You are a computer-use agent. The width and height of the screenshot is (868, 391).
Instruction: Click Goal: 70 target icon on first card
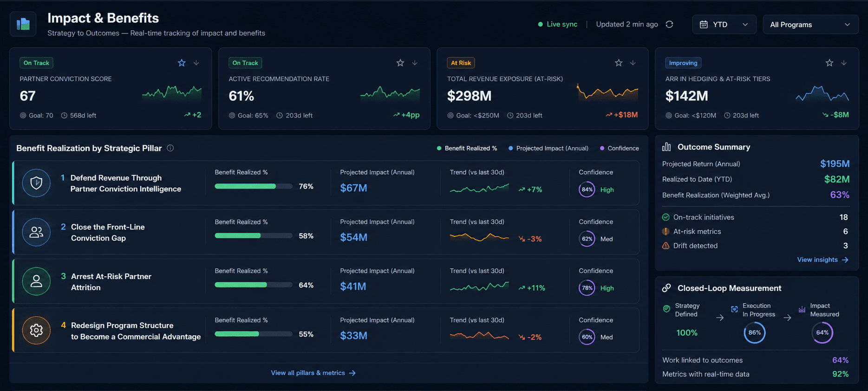click(x=23, y=115)
